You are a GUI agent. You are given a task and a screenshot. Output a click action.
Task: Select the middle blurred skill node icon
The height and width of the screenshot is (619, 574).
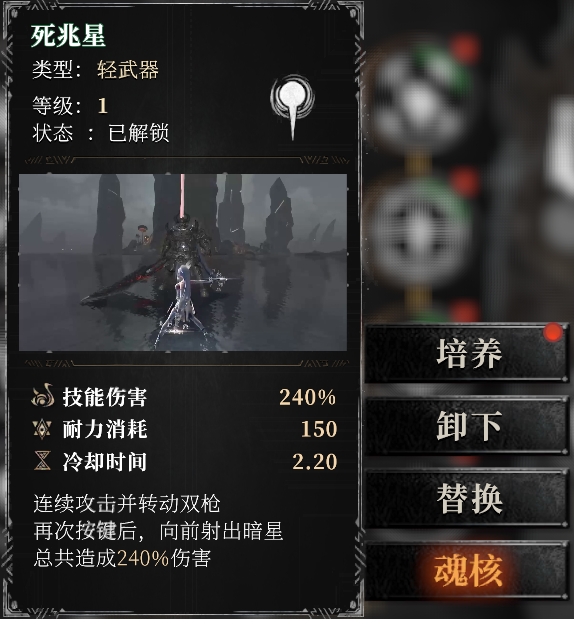pyautogui.click(x=420, y=231)
